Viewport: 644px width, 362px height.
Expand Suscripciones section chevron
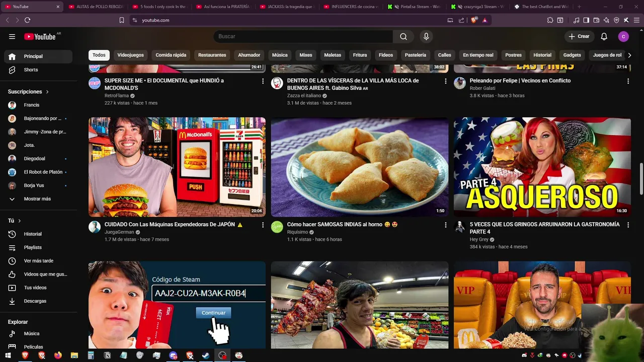click(47, 92)
